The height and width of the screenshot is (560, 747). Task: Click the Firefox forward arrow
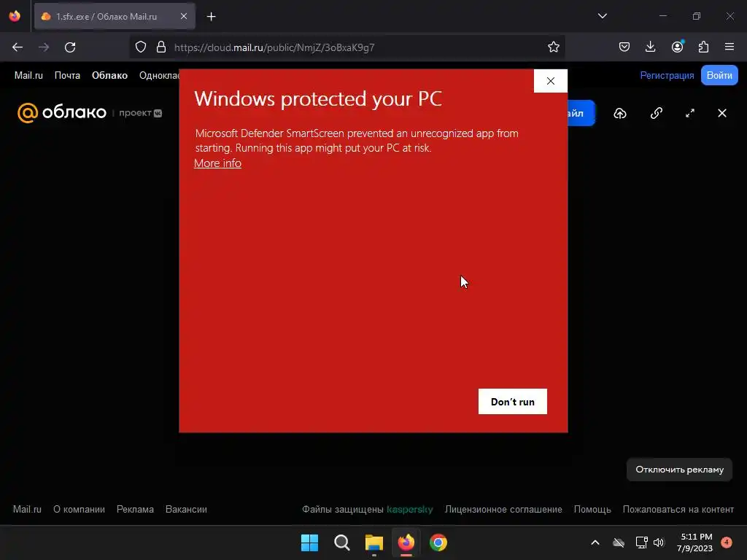click(44, 47)
